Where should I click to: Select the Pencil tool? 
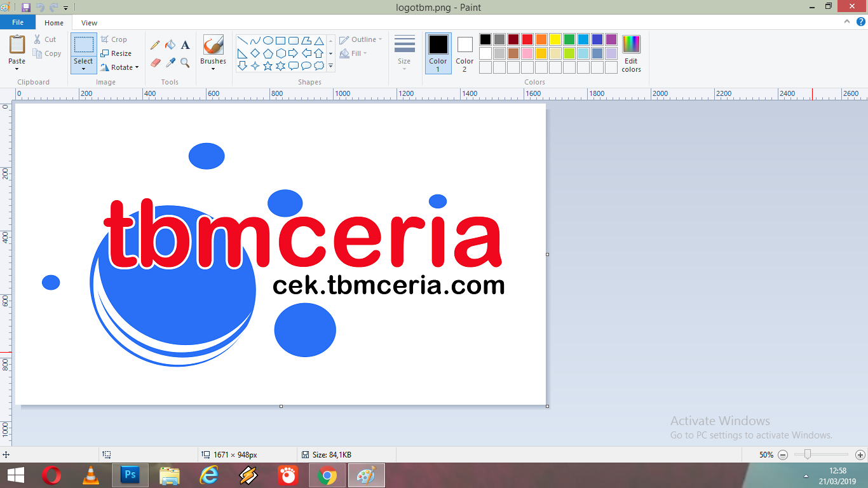click(x=155, y=44)
